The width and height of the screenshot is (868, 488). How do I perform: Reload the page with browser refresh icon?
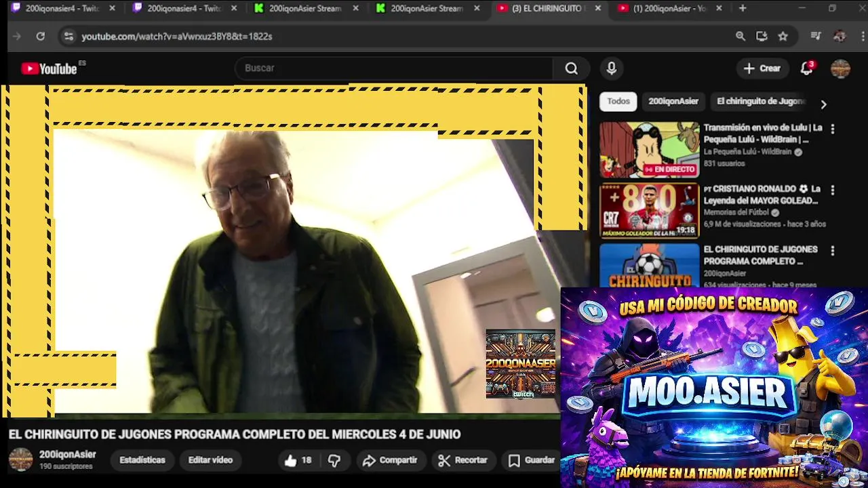pos(41,37)
